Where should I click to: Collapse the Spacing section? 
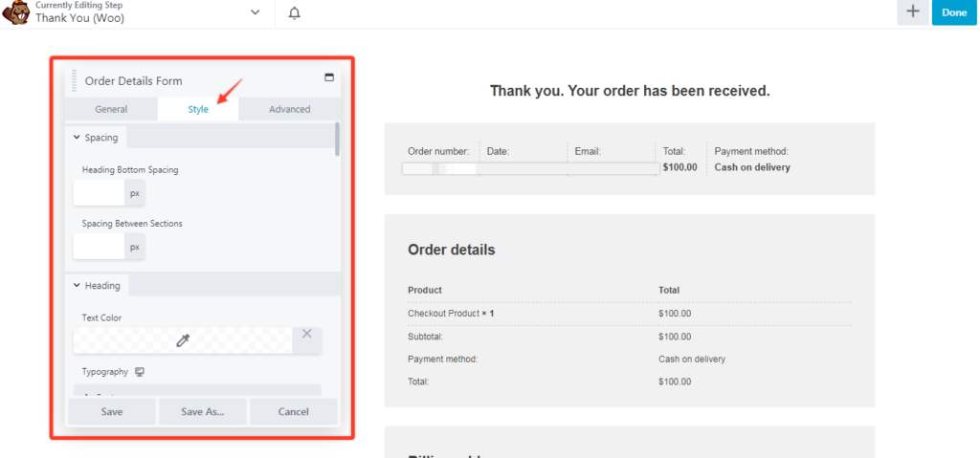[x=77, y=138]
